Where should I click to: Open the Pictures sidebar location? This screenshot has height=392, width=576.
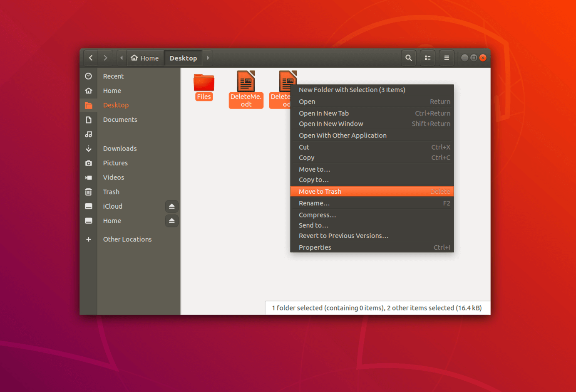[115, 163]
